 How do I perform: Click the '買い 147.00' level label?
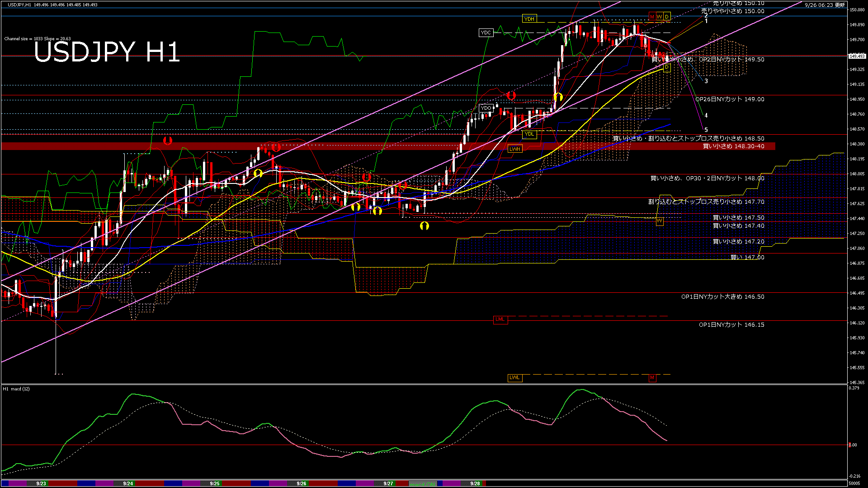(x=747, y=257)
